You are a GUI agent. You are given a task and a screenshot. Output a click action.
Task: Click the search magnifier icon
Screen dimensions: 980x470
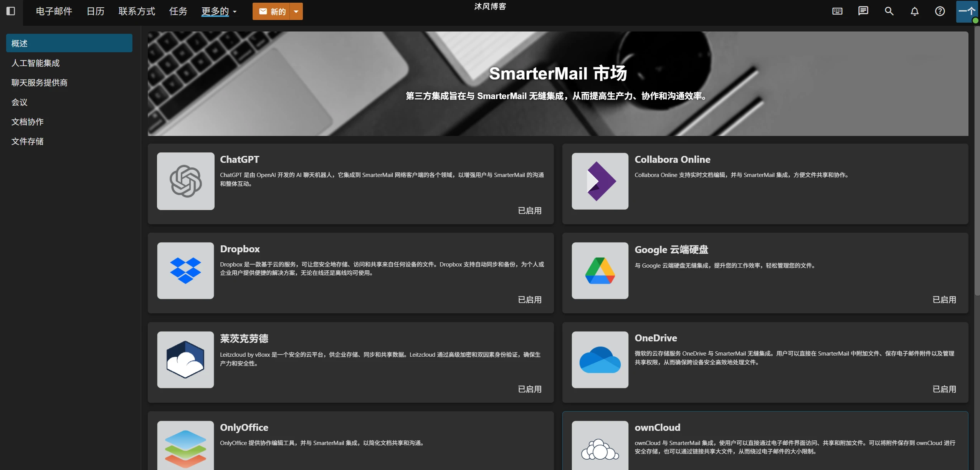tap(889, 11)
